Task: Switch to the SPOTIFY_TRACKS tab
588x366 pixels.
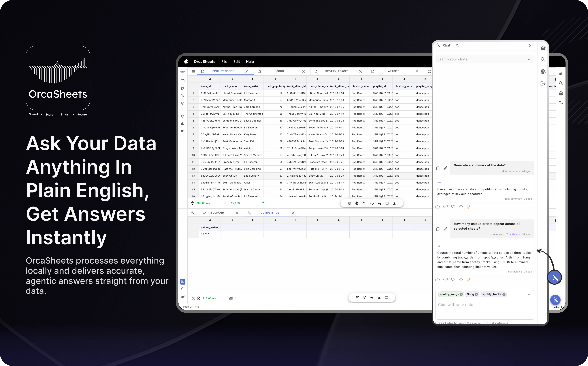Action: coord(337,71)
